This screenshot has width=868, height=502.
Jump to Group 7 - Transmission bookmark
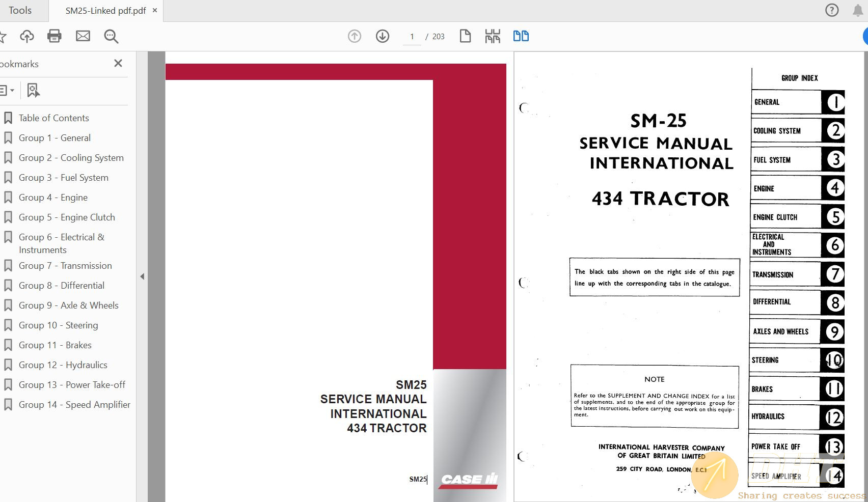point(65,266)
